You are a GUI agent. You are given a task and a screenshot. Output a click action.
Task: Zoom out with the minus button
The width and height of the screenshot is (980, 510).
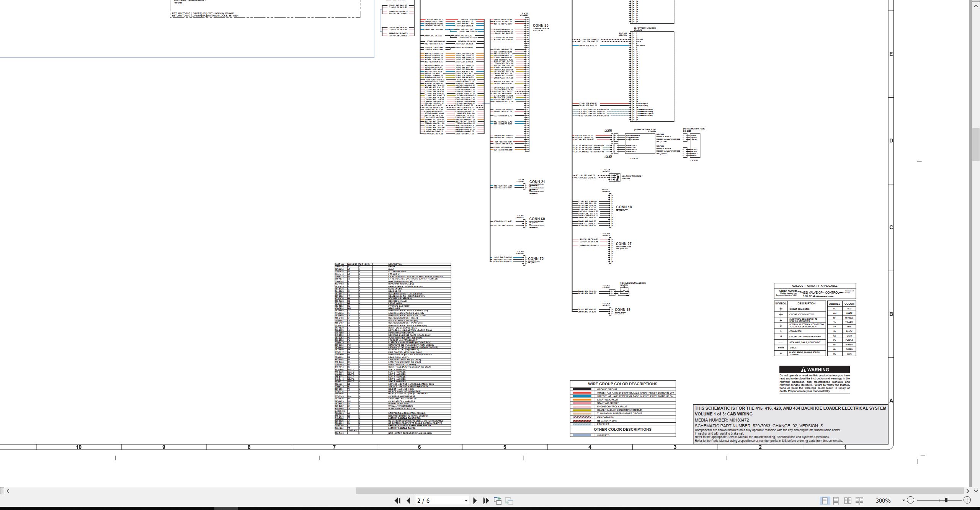coord(910,500)
